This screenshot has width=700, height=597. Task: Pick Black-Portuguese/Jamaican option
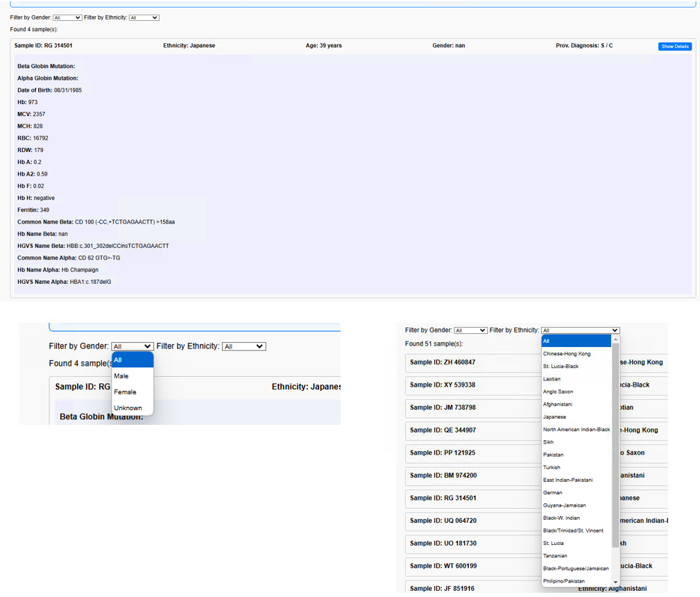click(x=576, y=569)
